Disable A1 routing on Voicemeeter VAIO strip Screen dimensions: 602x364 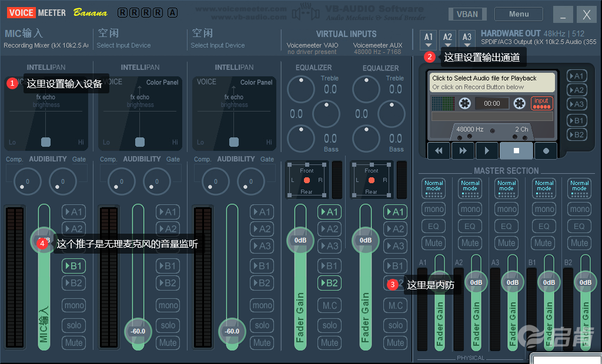pyautogui.click(x=329, y=212)
